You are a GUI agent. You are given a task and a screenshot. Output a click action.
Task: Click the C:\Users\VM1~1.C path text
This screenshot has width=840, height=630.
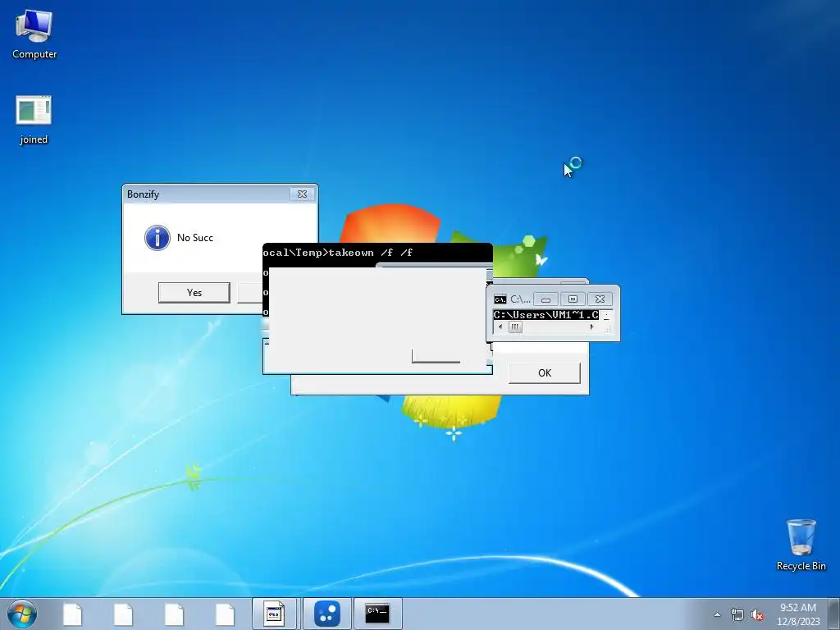546,314
